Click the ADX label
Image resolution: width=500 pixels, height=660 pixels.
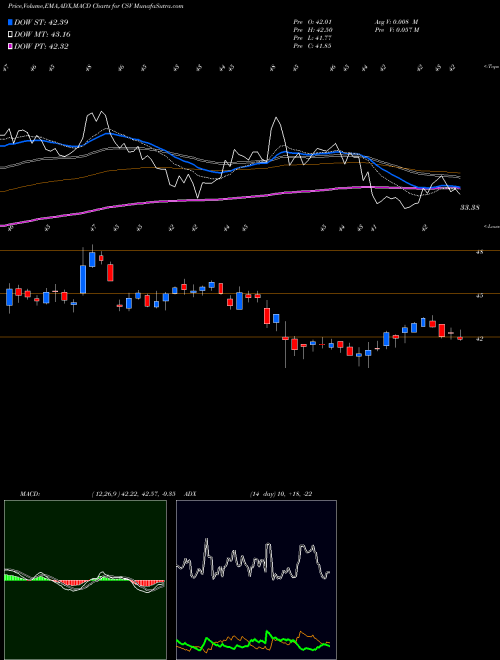click(x=191, y=494)
